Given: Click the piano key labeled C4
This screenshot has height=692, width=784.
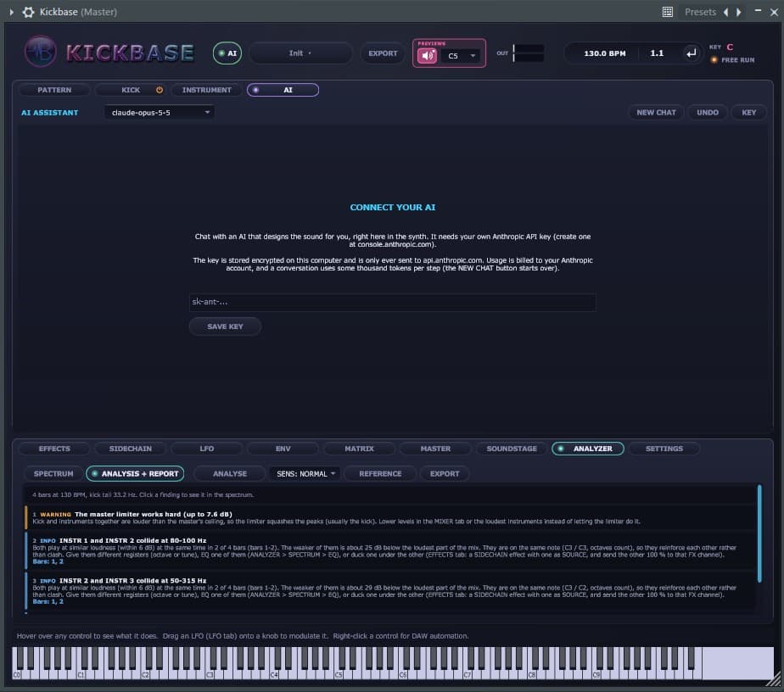Looking at the screenshot, I should [x=273, y=674].
